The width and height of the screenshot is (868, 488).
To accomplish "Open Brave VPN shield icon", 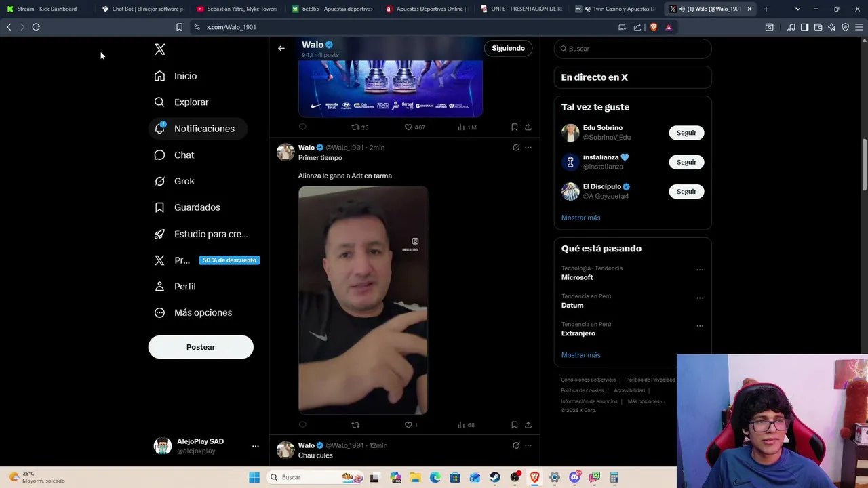I will click(x=845, y=27).
